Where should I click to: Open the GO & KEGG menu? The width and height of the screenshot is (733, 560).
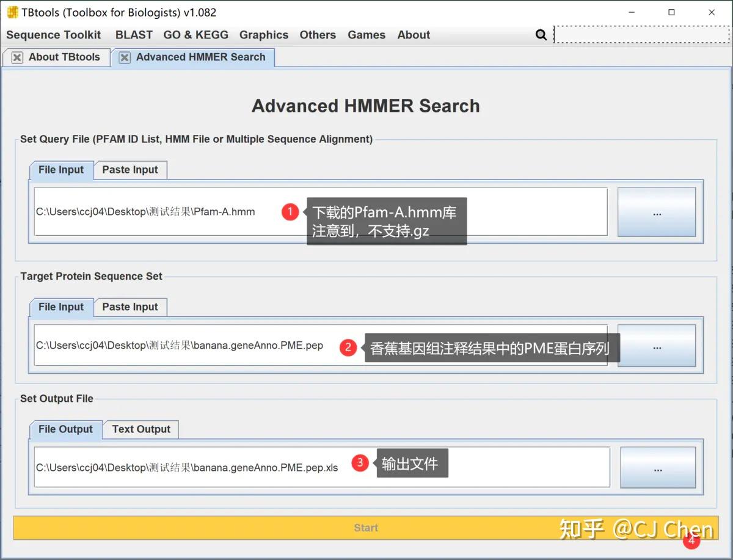[x=196, y=35]
